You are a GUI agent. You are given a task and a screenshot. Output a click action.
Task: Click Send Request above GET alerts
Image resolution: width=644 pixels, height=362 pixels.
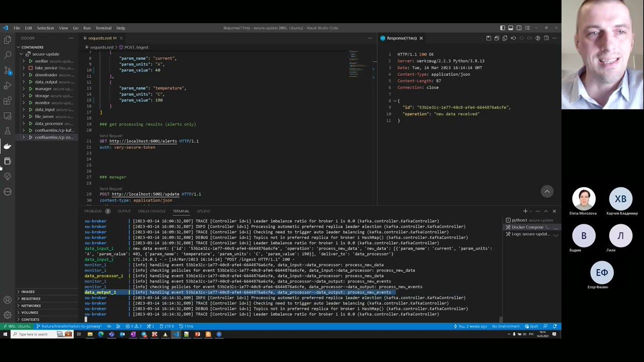[x=111, y=136]
